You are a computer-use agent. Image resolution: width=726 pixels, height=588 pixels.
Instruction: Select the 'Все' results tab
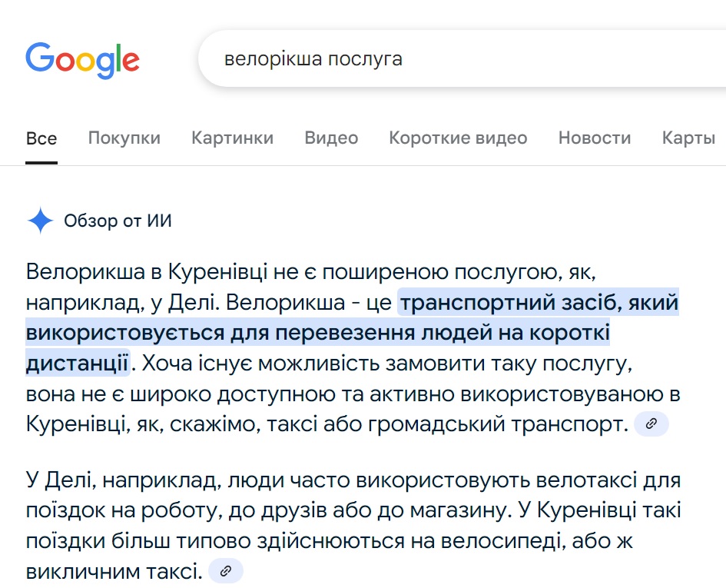[41, 138]
